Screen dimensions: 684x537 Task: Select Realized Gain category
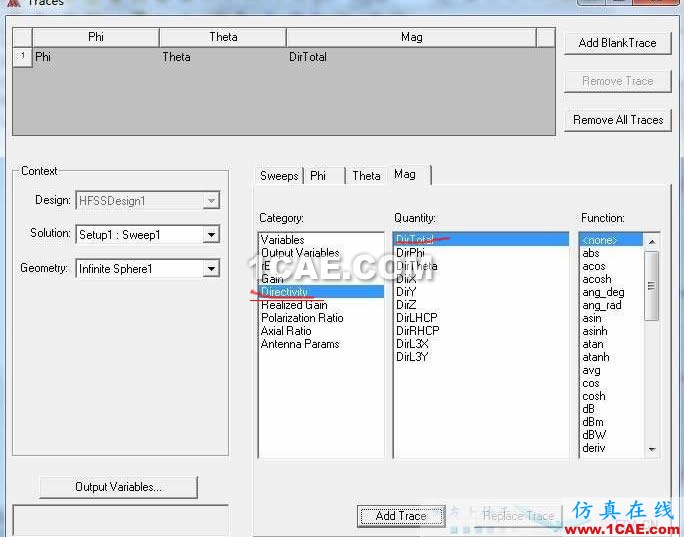(321, 304)
